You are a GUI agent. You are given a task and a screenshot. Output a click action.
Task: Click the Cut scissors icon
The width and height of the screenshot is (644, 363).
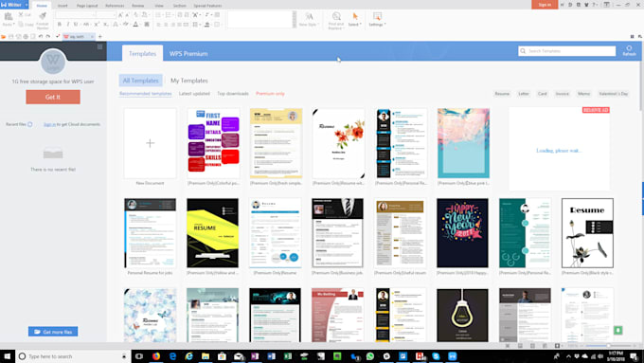22,14
